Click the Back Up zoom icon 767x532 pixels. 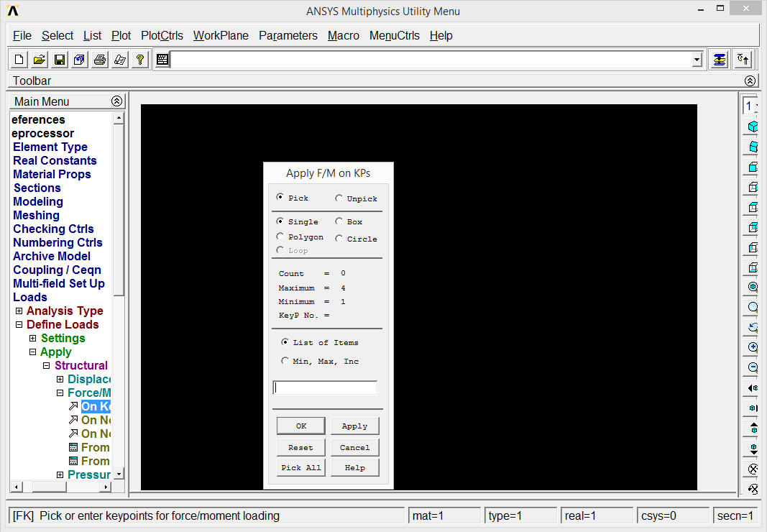pos(753,327)
